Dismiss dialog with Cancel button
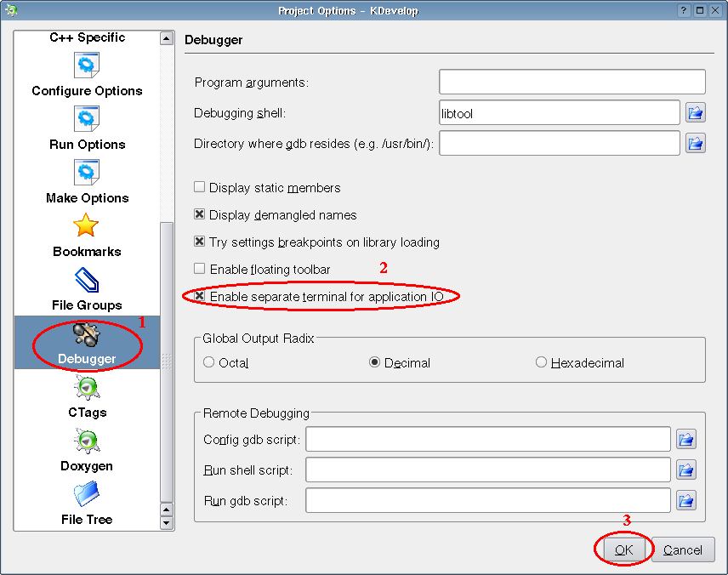The height and width of the screenshot is (575, 728). tap(683, 550)
